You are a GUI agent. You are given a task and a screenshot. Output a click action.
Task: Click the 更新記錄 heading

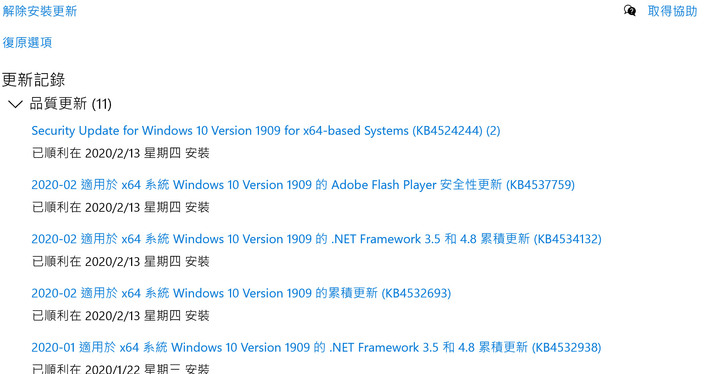[34, 80]
